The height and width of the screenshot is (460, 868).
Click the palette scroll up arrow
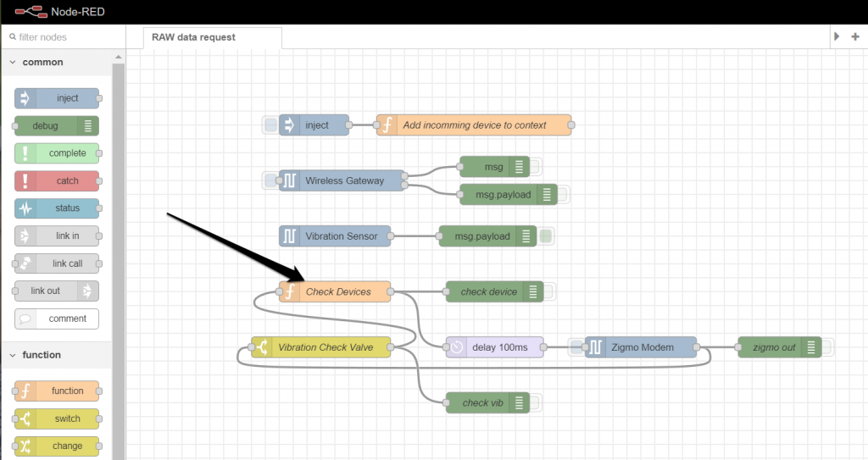[x=118, y=57]
